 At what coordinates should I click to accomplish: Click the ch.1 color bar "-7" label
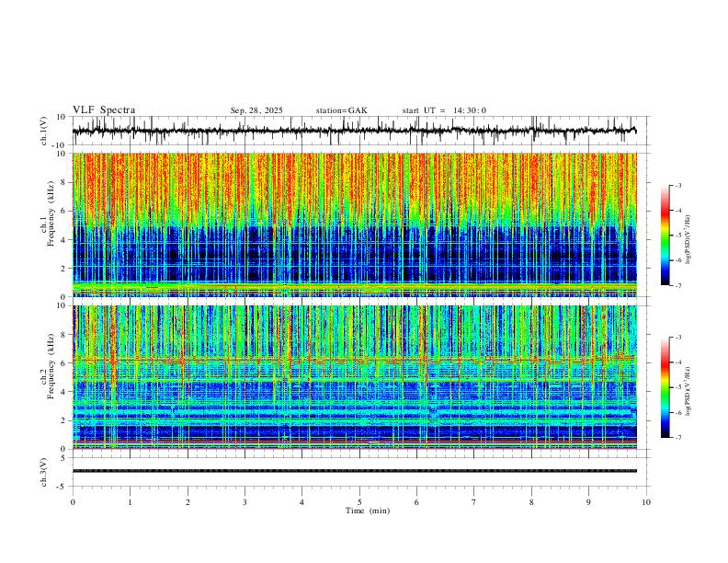point(678,285)
